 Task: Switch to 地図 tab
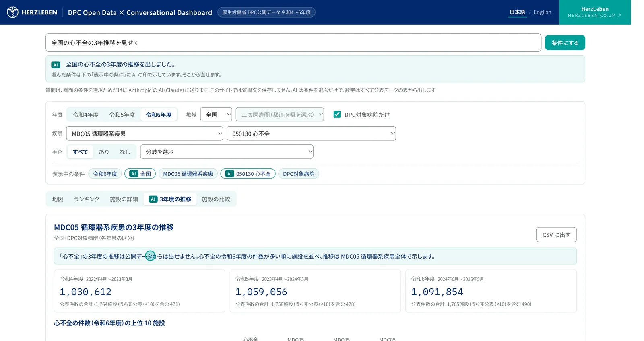pos(58,199)
